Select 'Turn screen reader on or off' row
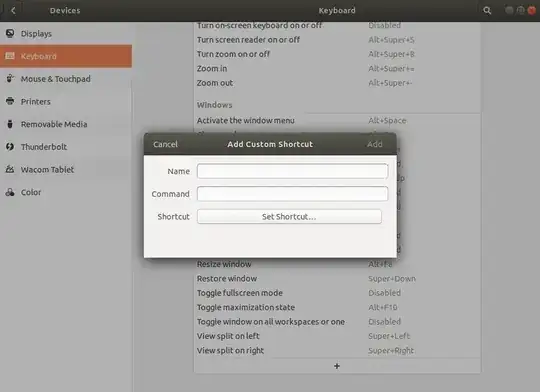Screen dimensions: 540x392 [x=337, y=40]
